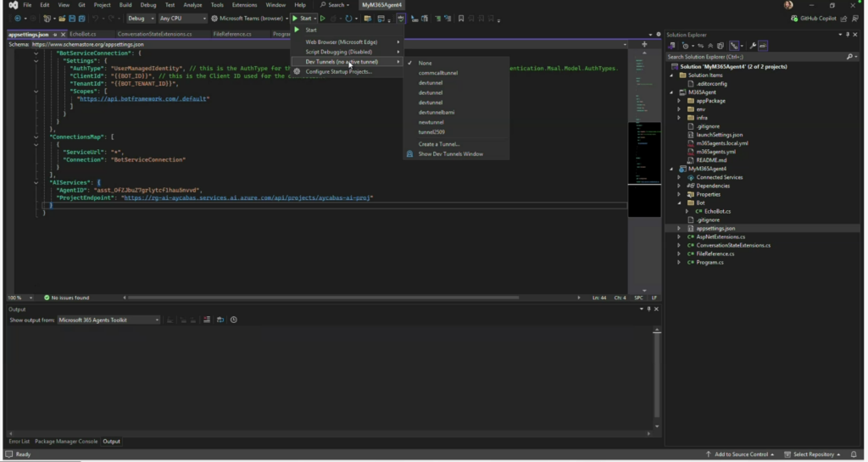
Task: Click the notifications bell in status bar
Action: pyautogui.click(x=854, y=454)
